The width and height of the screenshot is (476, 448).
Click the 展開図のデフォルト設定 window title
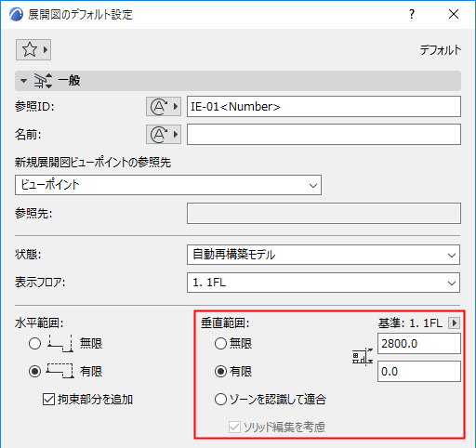point(80,15)
